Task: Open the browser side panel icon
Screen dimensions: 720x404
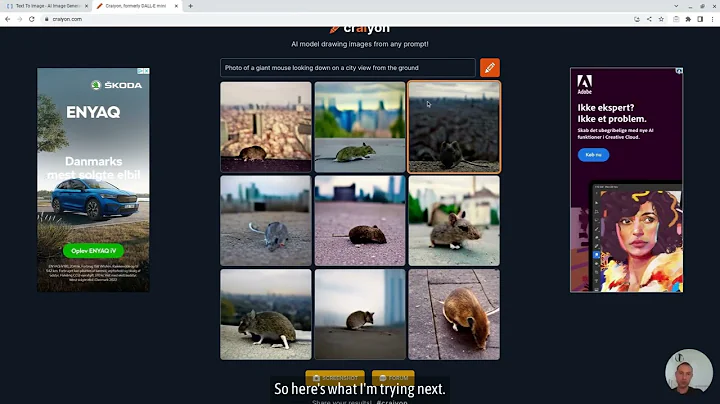Action: (x=700, y=19)
